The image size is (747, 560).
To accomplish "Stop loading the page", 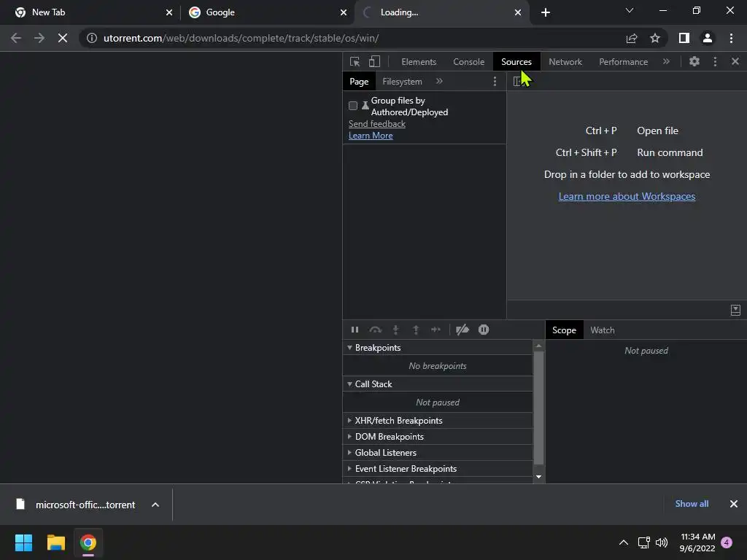I will click(x=63, y=38).
